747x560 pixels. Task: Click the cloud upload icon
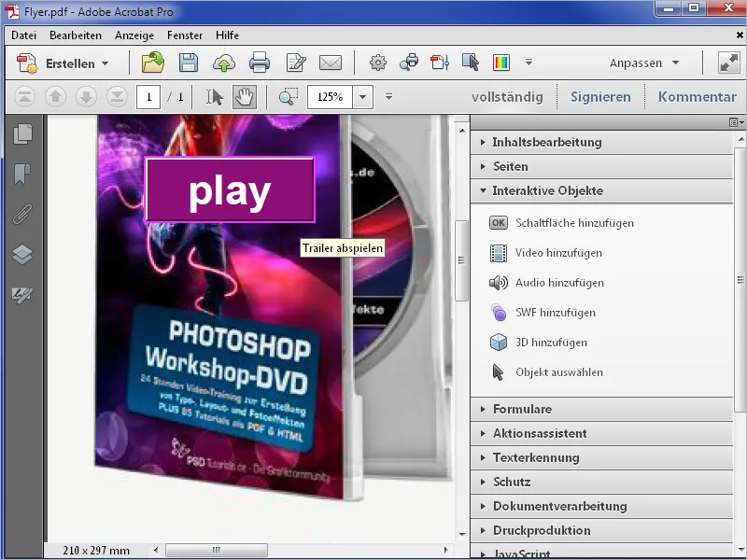224,63
